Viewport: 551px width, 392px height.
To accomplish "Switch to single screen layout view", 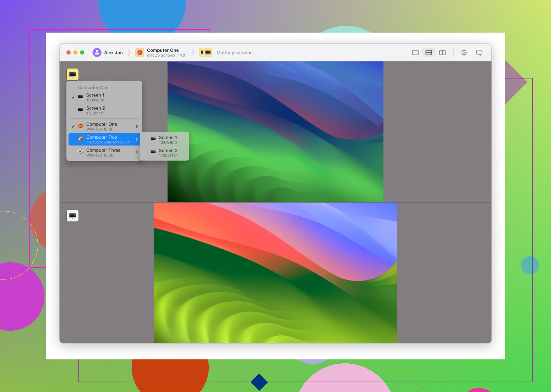I will tap(415, 53).
